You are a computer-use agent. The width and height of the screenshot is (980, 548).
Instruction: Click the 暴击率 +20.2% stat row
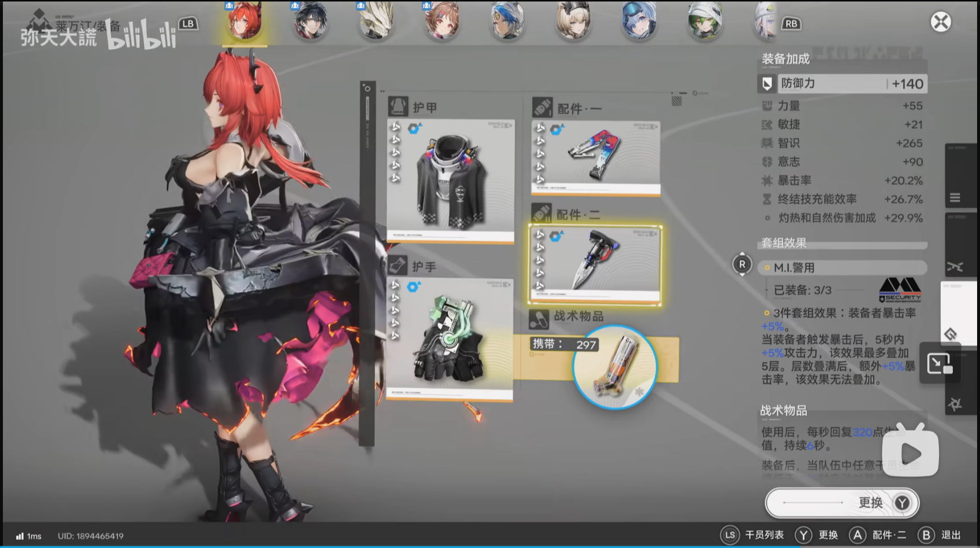tap(842, 181)
